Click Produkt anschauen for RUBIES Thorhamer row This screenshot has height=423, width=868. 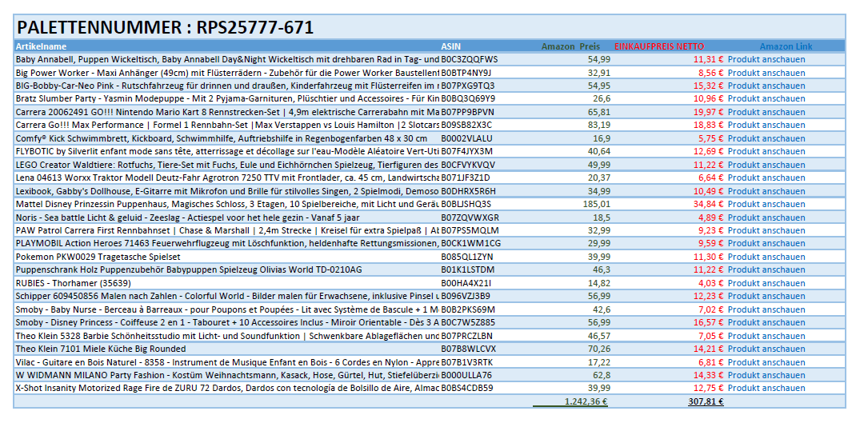tap(766, 283)
